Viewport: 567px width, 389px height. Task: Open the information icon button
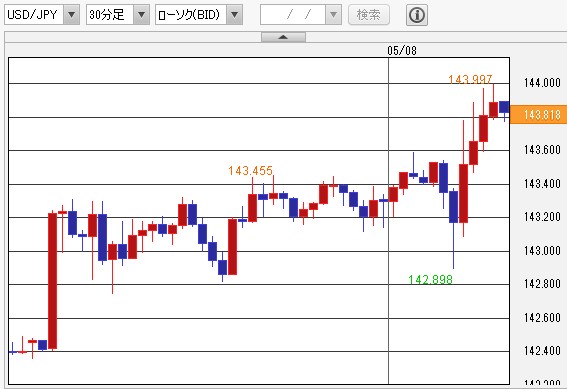pos(417,15)
